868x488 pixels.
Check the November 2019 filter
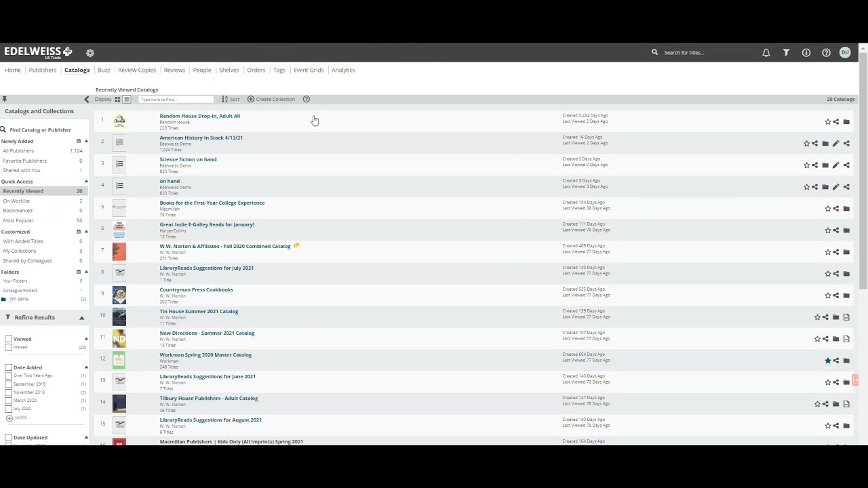[x=8, y=392]
